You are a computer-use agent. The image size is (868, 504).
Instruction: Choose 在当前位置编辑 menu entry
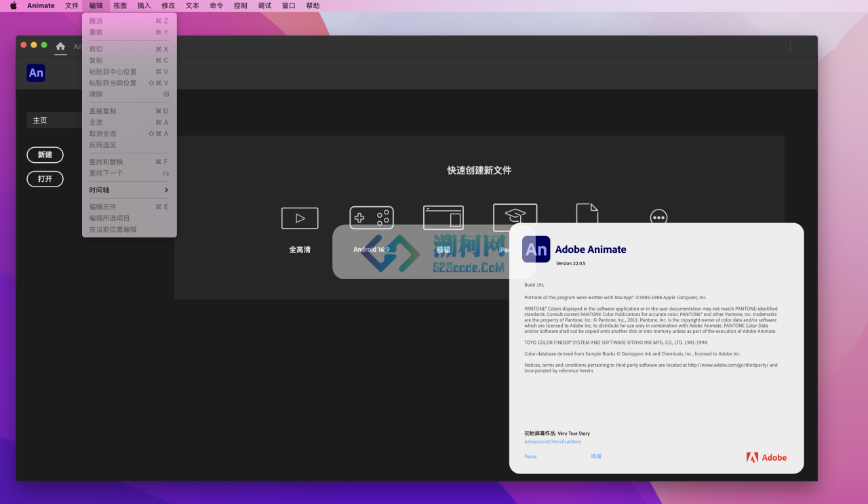tap(129, 229)
